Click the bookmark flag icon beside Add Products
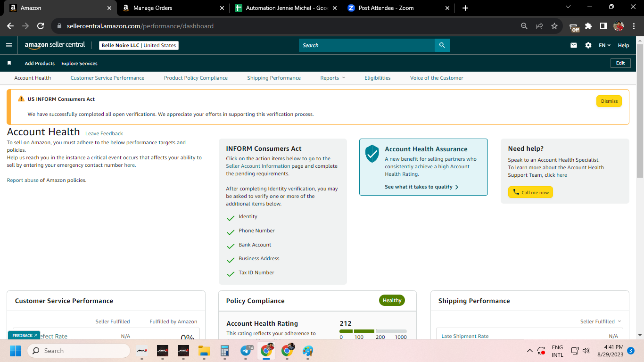The height and width of the screenshot is (362, 644). [x=9, y=63]
